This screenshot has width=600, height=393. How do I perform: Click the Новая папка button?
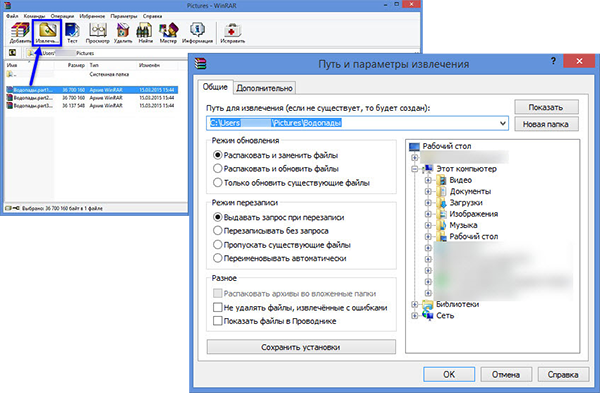[x=546, y=124]
